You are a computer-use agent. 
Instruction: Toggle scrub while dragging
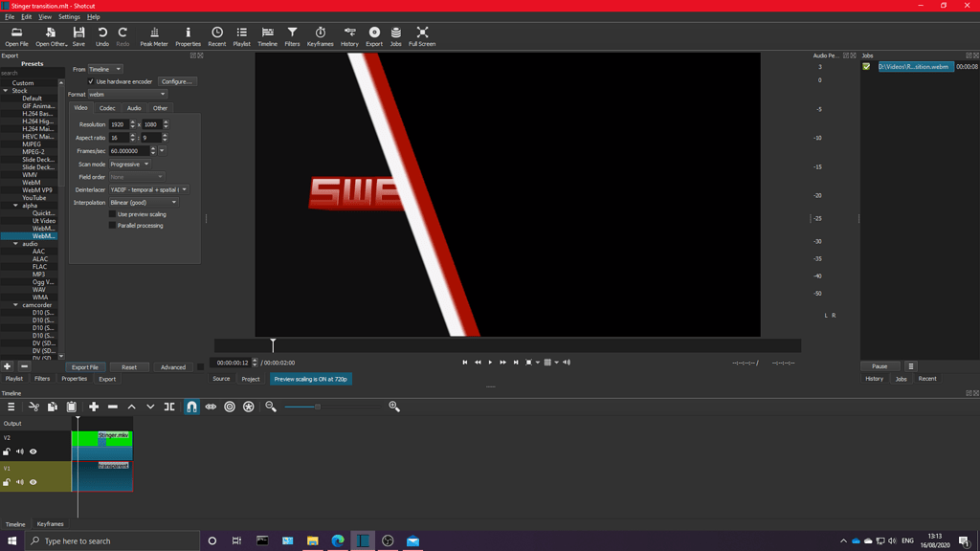[x=211, y=407]
